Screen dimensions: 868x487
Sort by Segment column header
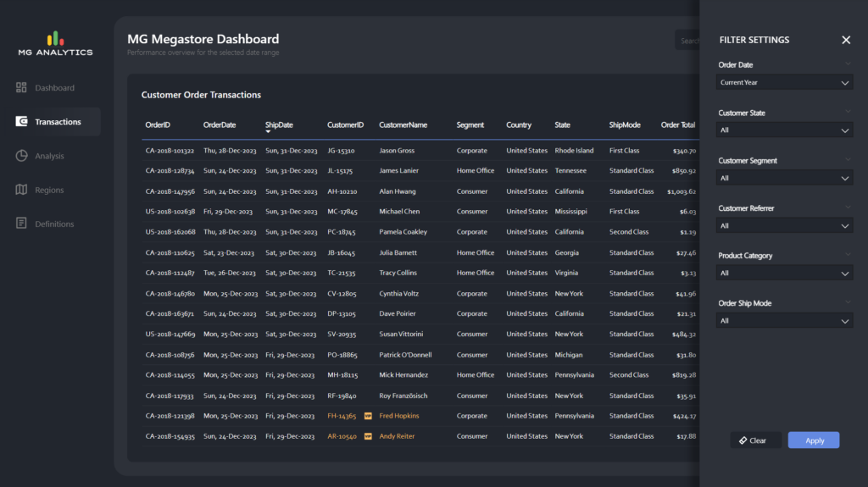[x=470, y=125]
